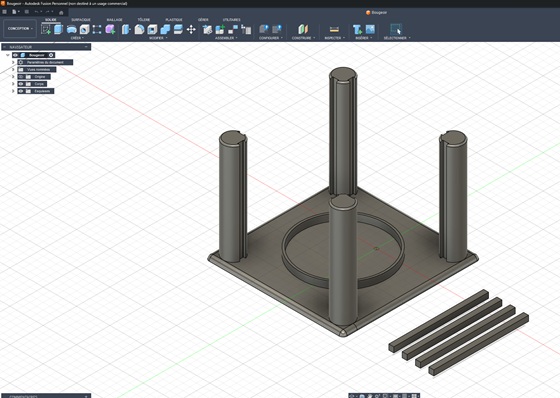
Task: Select the Bougeoir document tab
Action: click(x=376, y=13)
